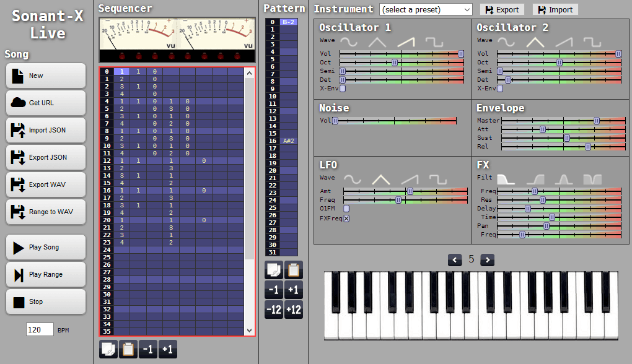This screenshot has height=364, width=632.
Task: Export song to WAV
Action: click(x=46, y=184)
